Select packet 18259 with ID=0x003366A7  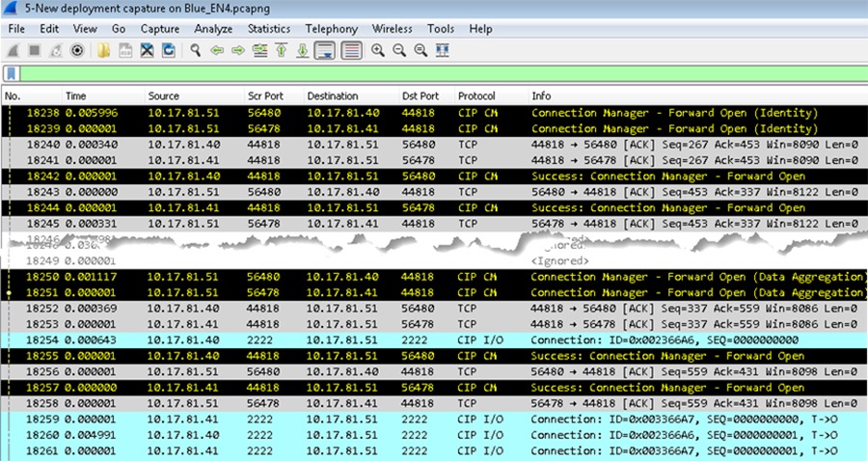435,419
